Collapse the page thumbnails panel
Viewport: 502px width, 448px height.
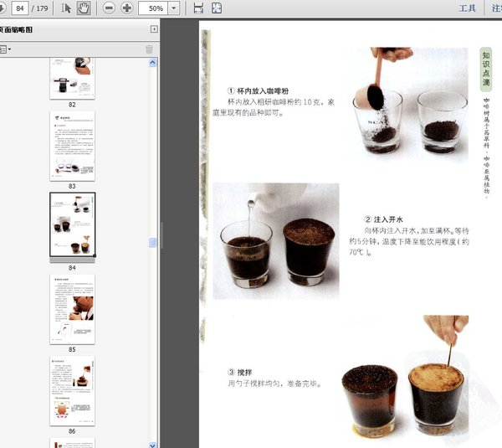pos(154,29)
